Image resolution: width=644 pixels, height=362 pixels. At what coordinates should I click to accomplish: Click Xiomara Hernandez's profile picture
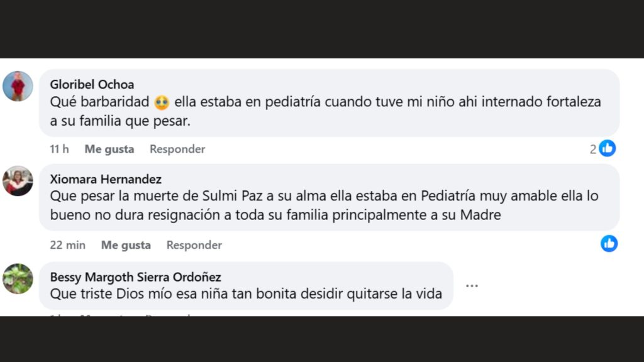pos(18,181)
